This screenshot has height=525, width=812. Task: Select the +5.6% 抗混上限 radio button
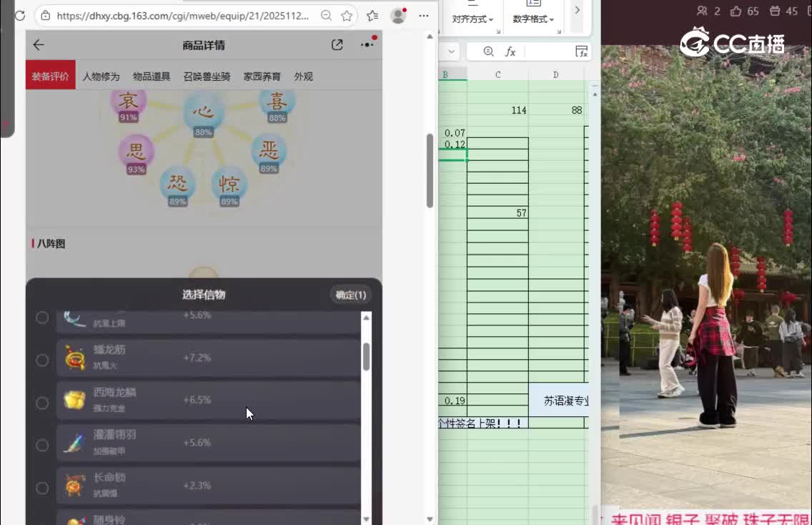pyautogui.click(x=42, y=317)
